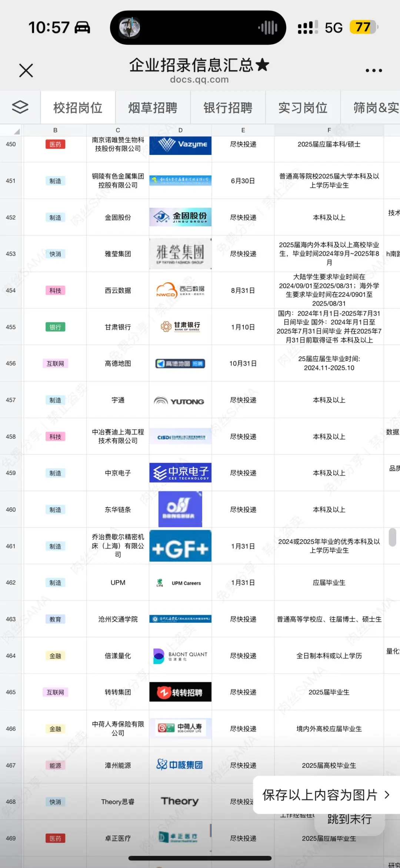Select row 462 header
The width and height of the screenshot is (400, 868).
pos(11,582)
